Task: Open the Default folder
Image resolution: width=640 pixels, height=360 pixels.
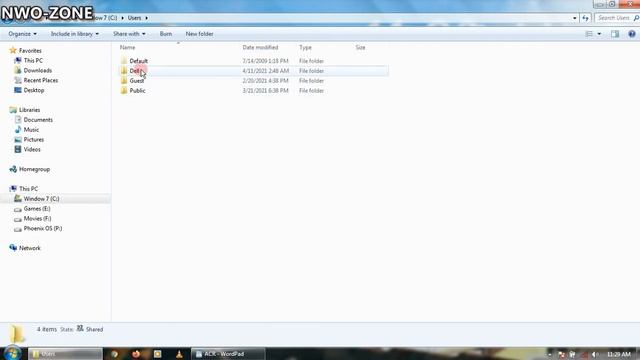Action: coord(138,61)
